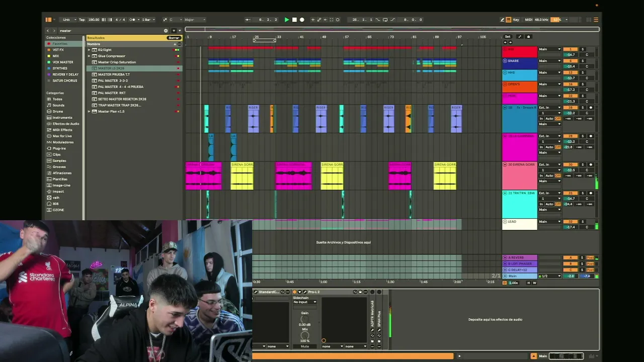This screenshot has width=644, height=362.
Task: Open the Sidechain No Input dropdown
Action: pos(305,302)
